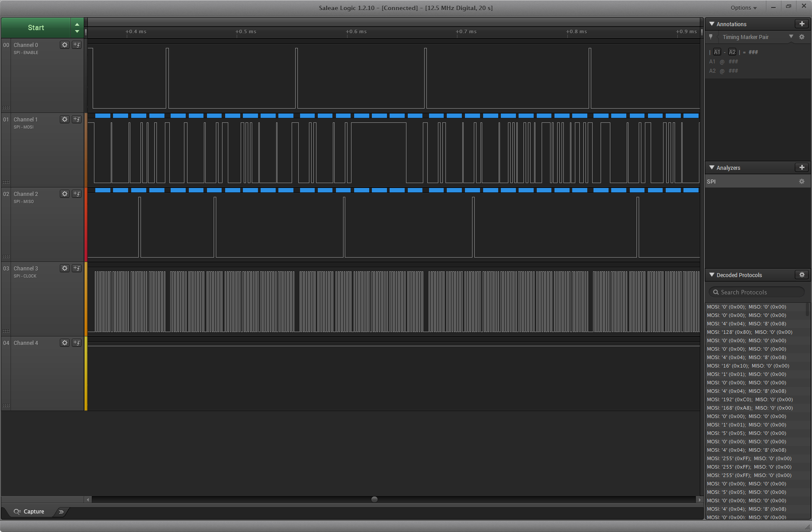
Task: Open Channel 1 settings gear
Action: tap(65, 119)
